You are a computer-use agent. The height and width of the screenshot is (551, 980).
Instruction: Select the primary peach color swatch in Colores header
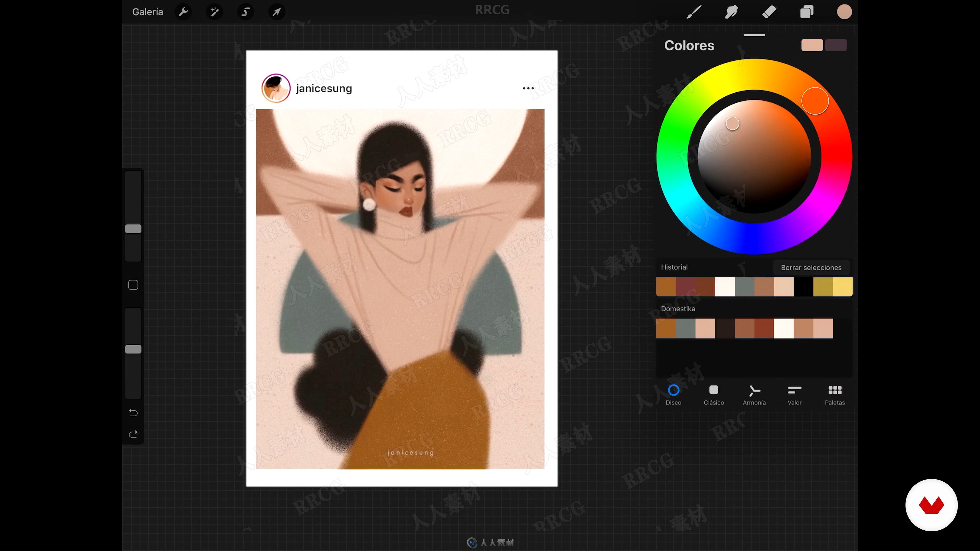(812, 45)
